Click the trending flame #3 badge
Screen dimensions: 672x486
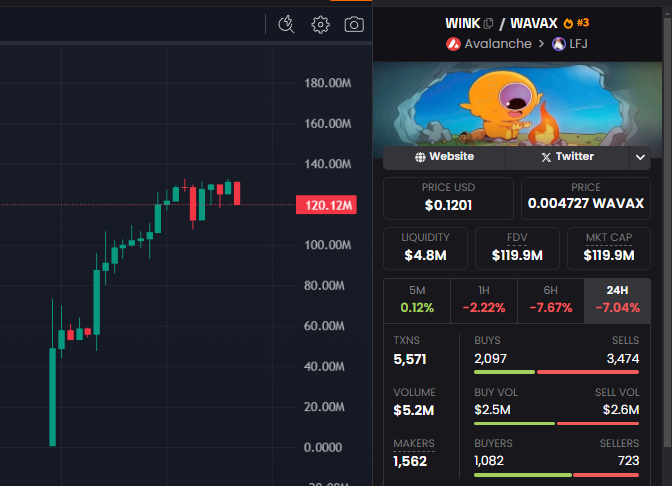point(576,23)
